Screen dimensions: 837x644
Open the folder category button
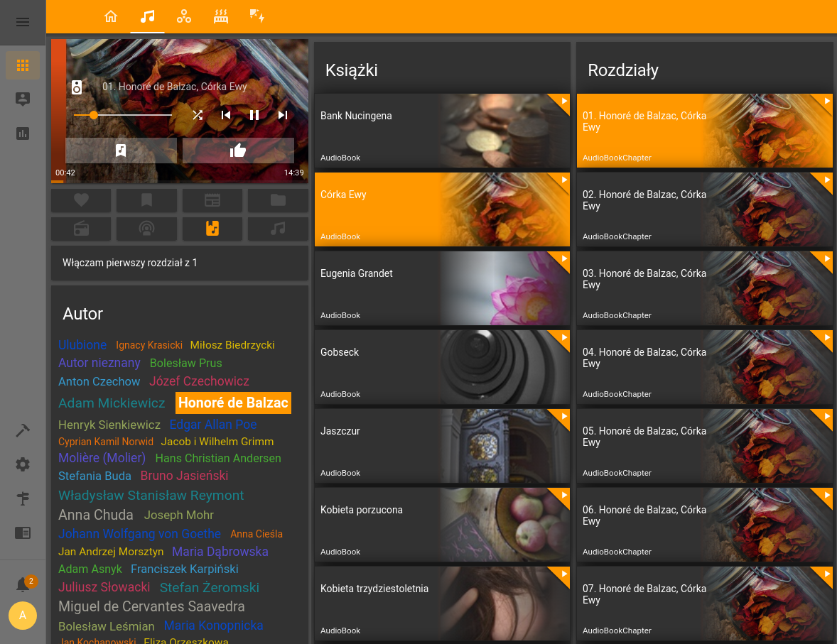click(x=278, y=200)
